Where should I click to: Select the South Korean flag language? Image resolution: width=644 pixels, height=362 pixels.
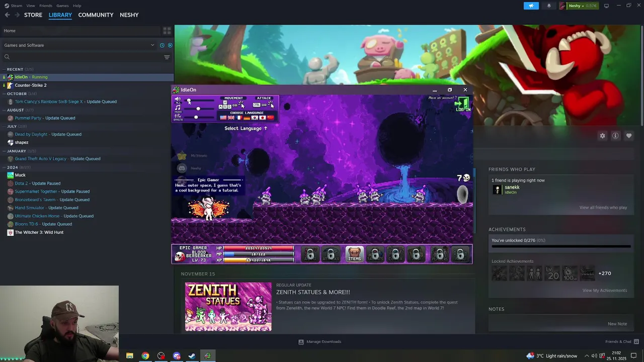[255, 118]
